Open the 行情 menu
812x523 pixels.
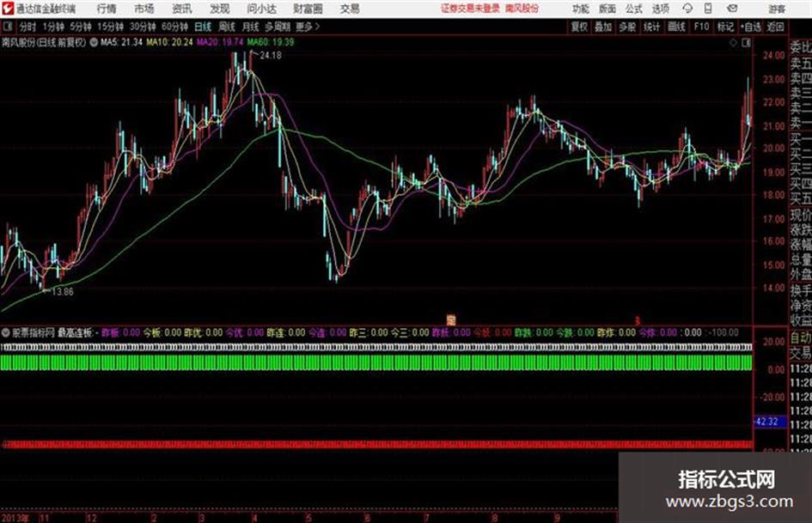[107, 9]
